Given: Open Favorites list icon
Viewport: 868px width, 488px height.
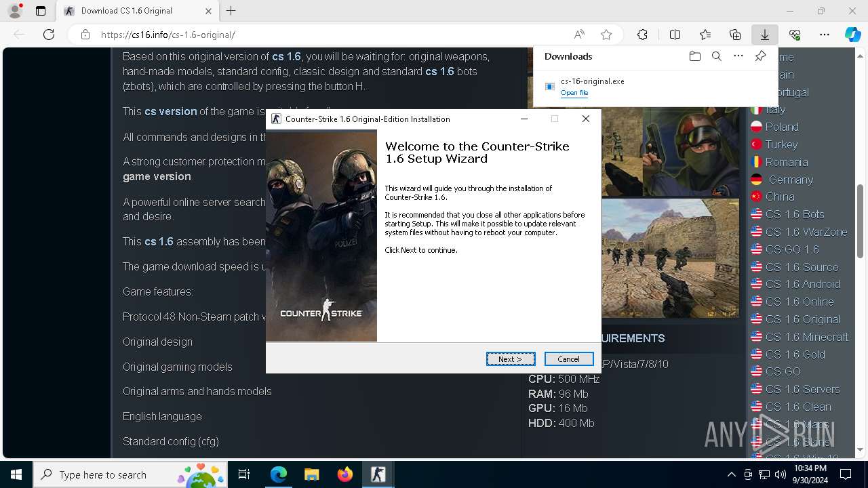Looking at the screenshot, I should click(705, 35).
